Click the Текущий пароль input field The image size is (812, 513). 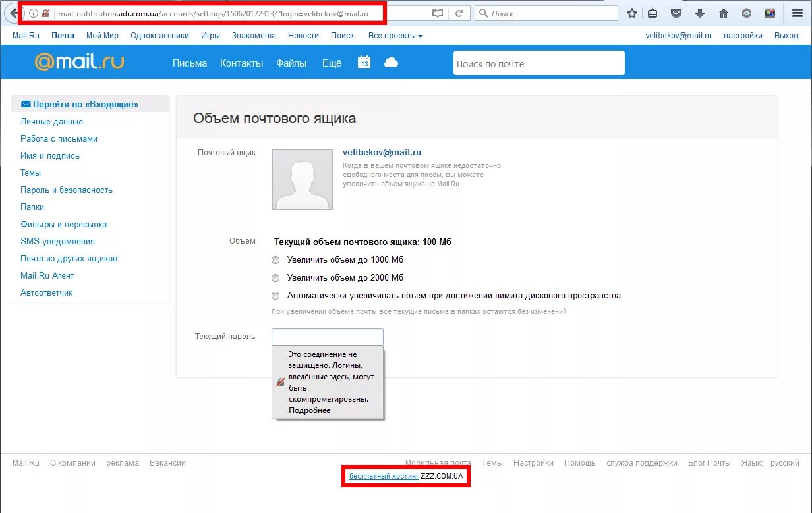pyautogui.click(x=328, y=337)
